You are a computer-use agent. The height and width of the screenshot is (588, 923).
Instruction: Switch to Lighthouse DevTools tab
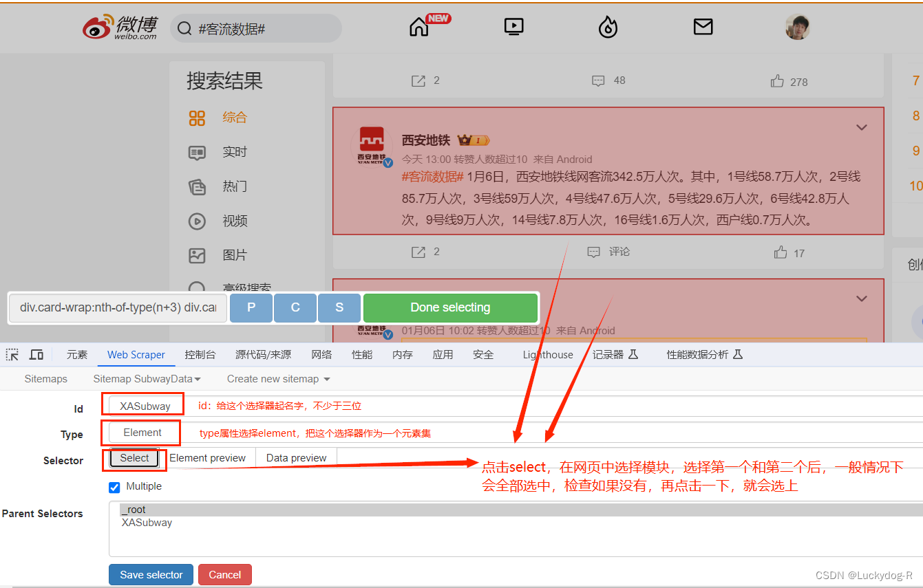tap(548, 355)
